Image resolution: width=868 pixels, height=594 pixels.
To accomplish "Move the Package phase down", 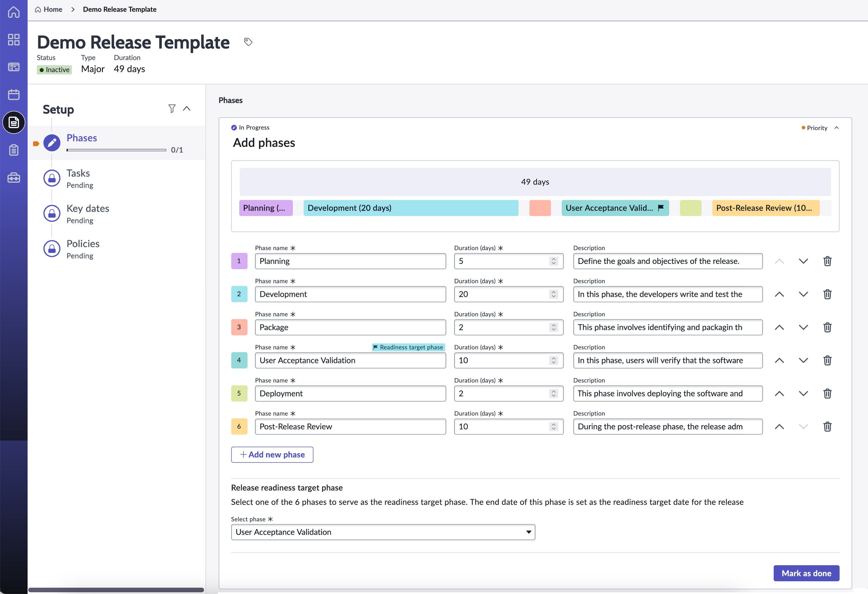I will pyautogui.click(x=803, y=327).
